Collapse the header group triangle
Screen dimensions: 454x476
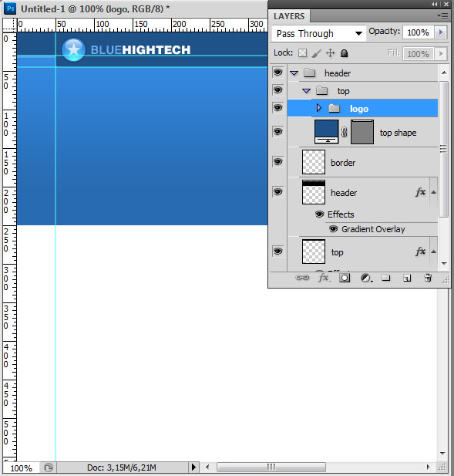[294, 73]
